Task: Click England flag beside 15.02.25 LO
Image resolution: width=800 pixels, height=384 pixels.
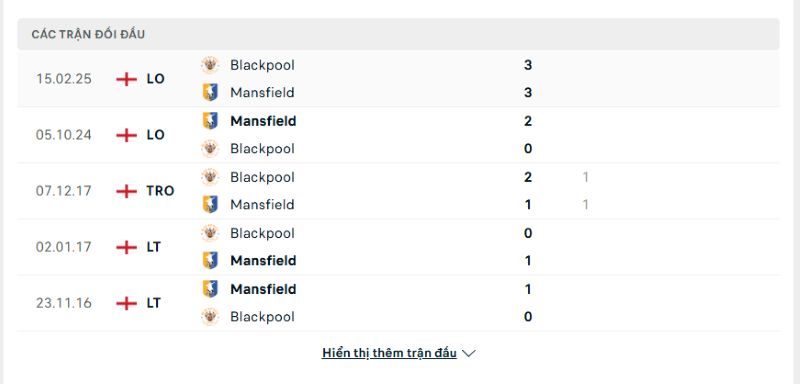Action: point(127,79)
